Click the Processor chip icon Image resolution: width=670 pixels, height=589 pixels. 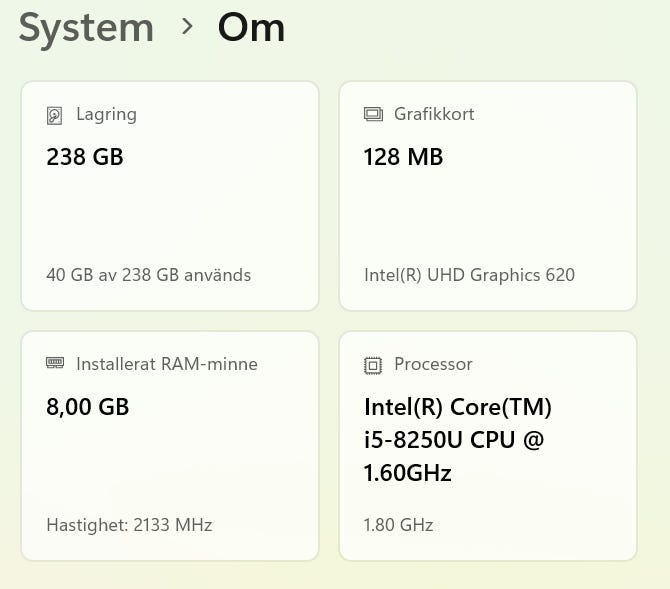pyautogui.click(x=373, y=365)
